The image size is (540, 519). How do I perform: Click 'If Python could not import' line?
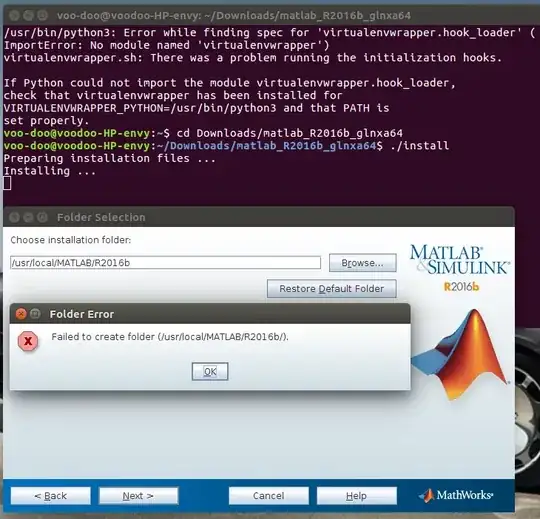[x=230, y=83]
